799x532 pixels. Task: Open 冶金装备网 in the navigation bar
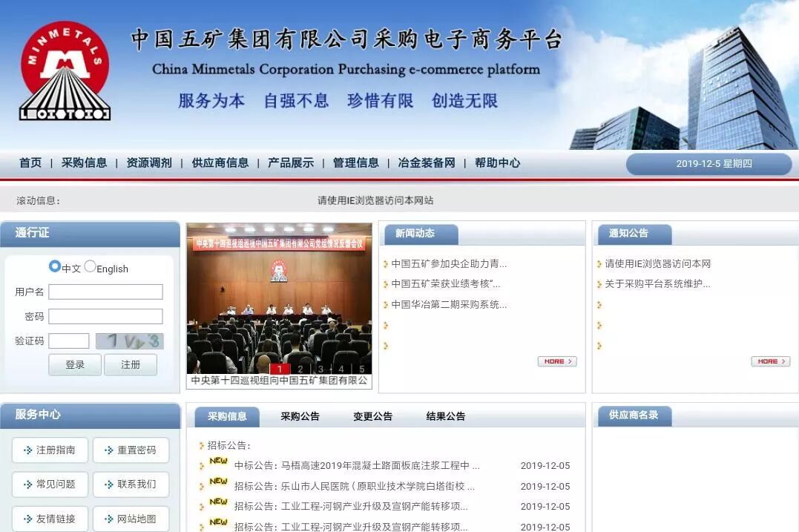pos(427,163)
